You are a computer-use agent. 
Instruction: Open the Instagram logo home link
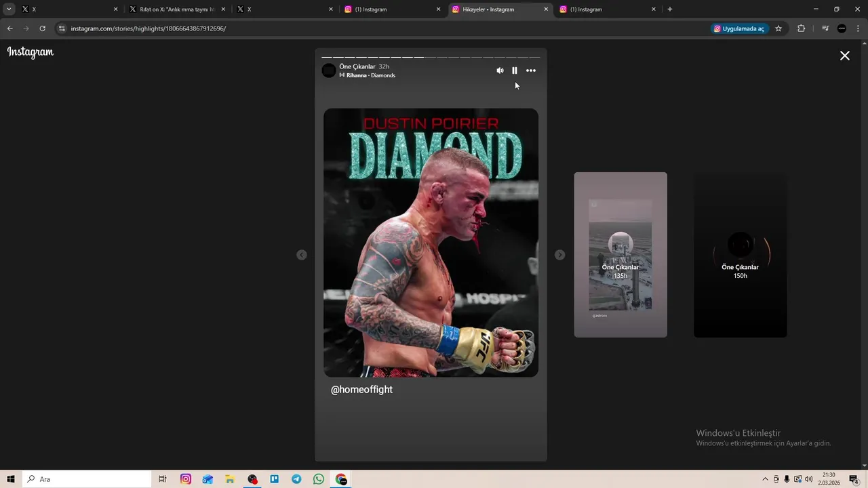click(31, 52)
